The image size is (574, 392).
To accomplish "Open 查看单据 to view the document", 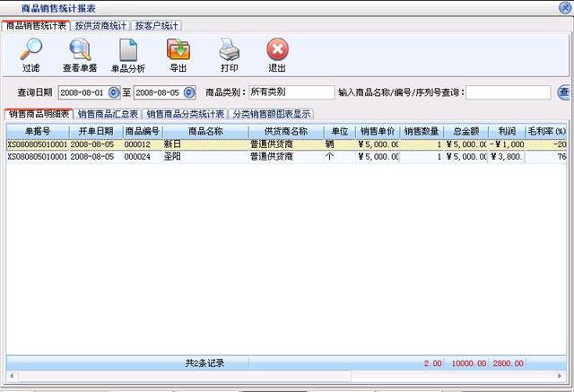I will coord(78,50).
